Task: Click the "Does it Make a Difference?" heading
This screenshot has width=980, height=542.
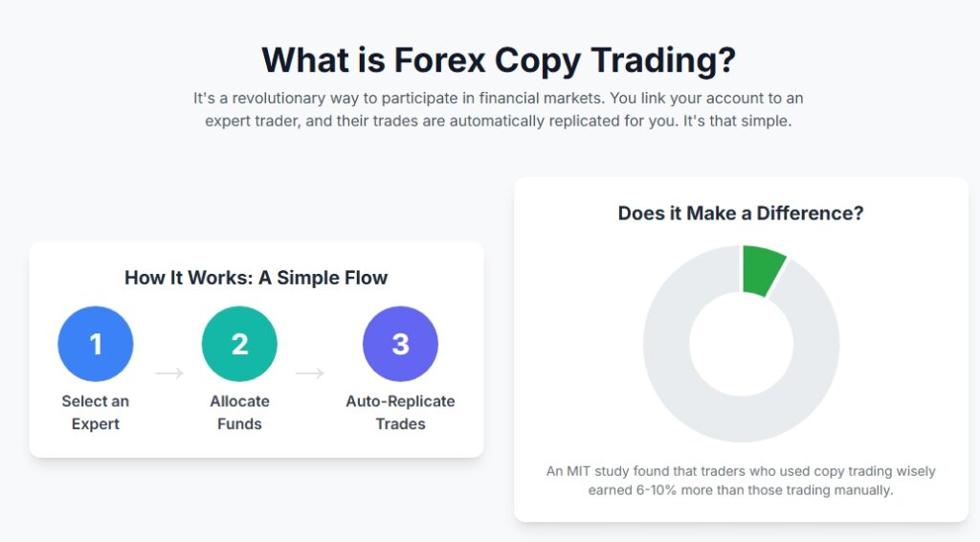Action: (x=741, y=214)
